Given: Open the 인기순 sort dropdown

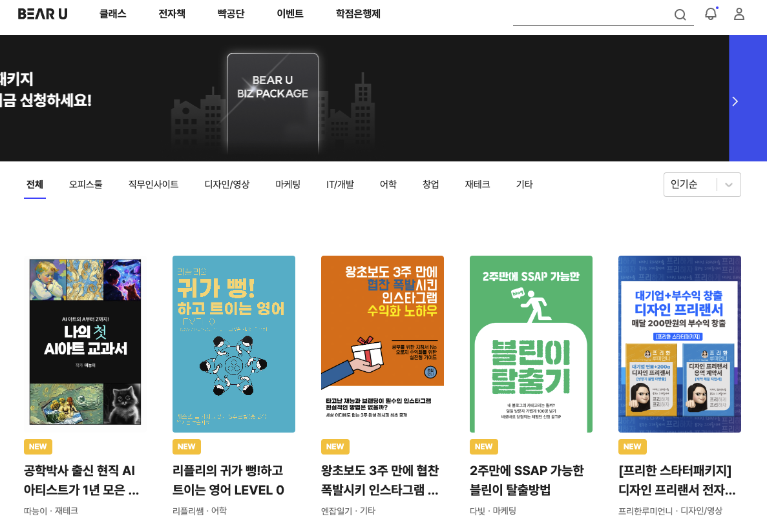Looking at the screenshot, I should 702,184.
